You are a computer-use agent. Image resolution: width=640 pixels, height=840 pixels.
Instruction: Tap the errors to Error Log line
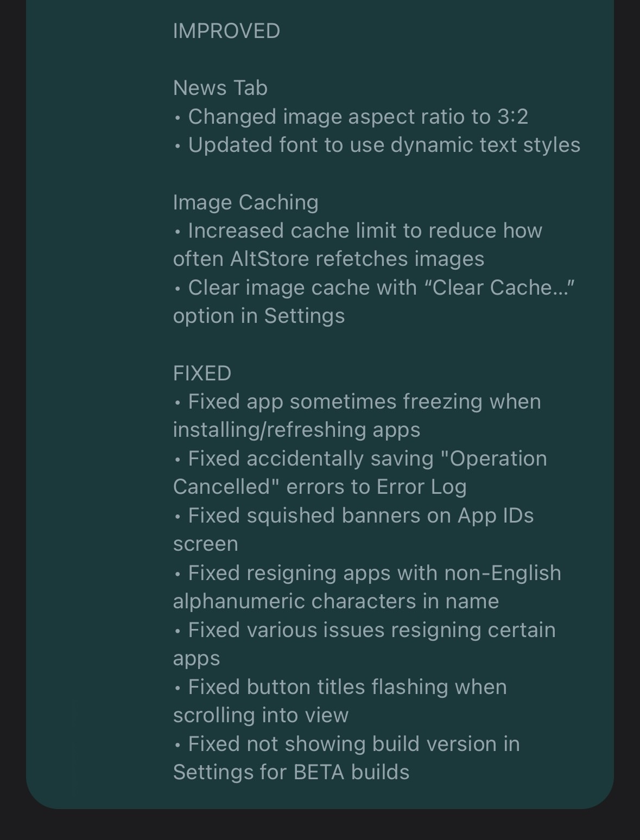pos(320,487)
